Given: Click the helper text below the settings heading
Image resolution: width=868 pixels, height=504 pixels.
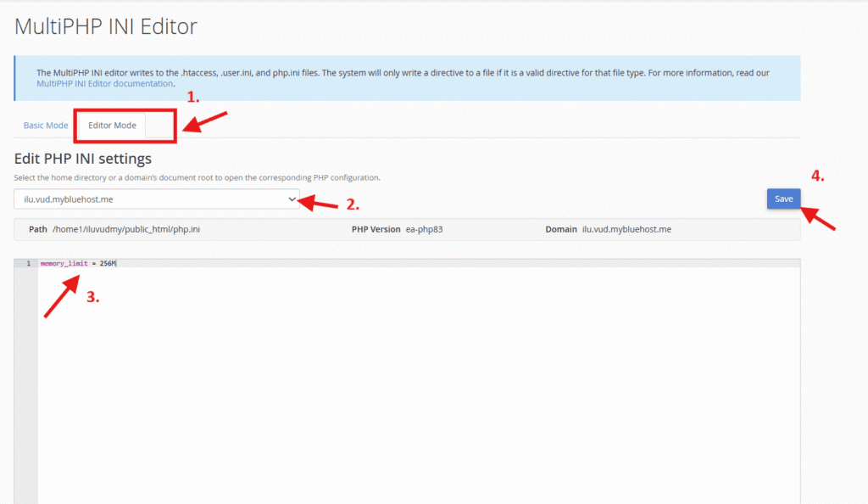Looking at the screenshot, I should (x=197, y=178).
